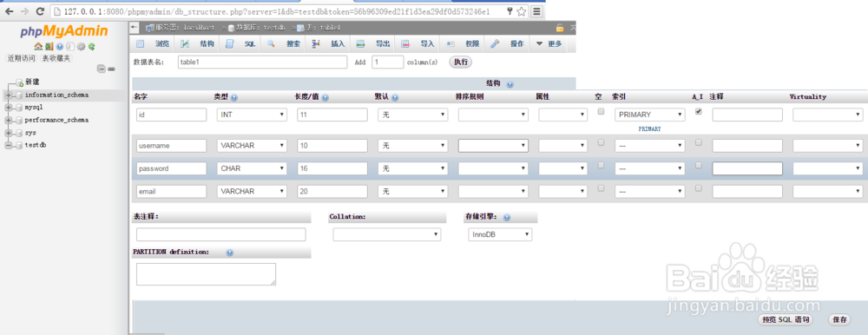The image size is (868, 335).
Task: Open the 导入 tab
Action: 418,43
